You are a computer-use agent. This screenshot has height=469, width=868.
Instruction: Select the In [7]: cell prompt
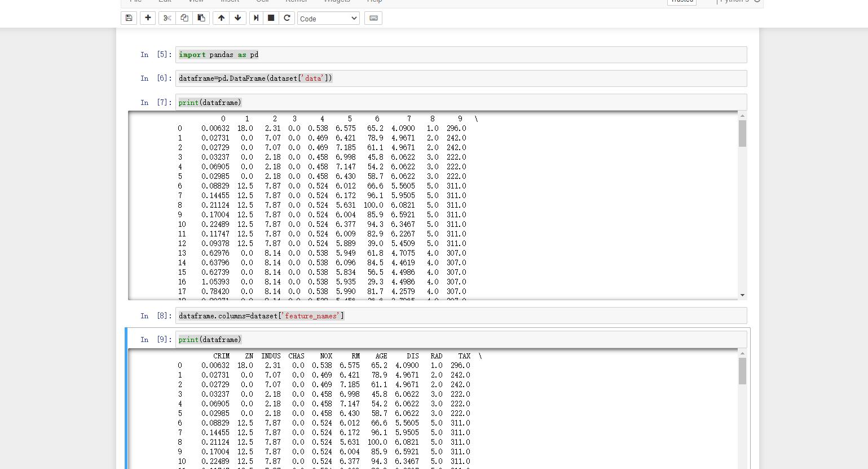156,102
